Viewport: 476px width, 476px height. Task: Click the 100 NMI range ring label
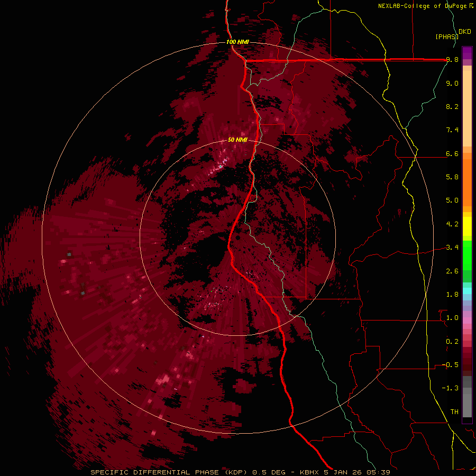[x=237, y=42]
